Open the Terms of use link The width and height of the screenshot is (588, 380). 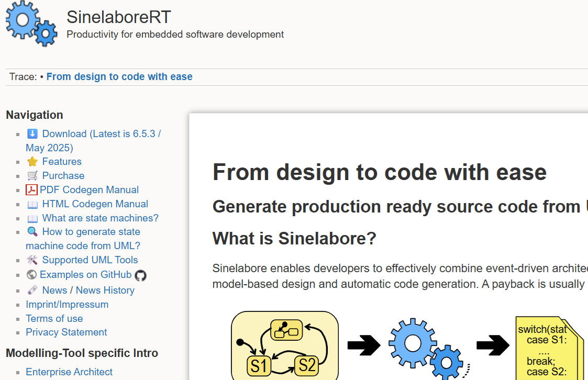(x=54, y=319)
